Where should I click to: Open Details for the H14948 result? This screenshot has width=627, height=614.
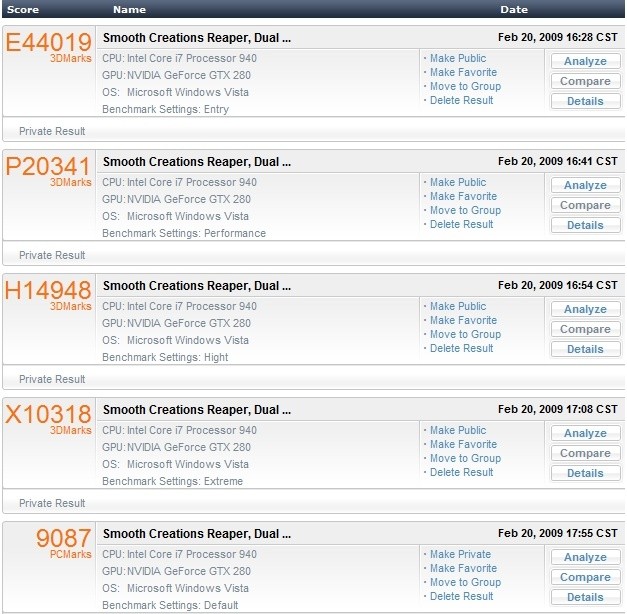(x=585, y=349)
